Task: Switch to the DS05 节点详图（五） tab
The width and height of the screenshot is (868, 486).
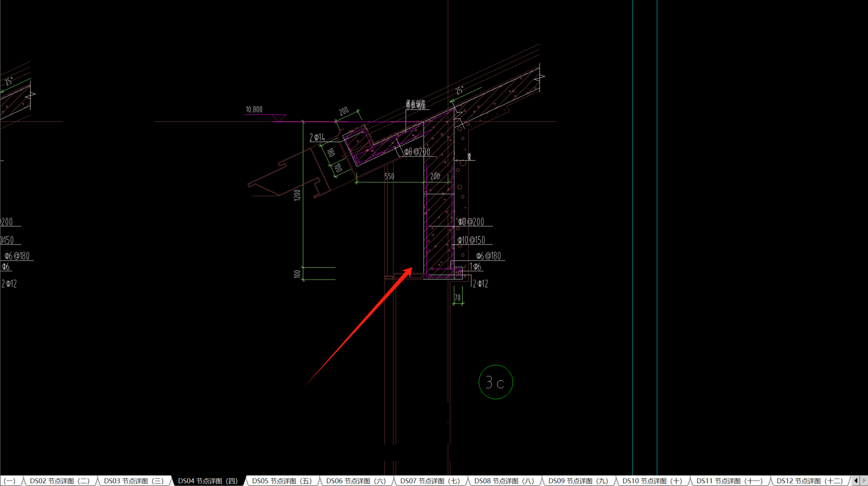Action: pyautogui.click(x=282, y=481)
